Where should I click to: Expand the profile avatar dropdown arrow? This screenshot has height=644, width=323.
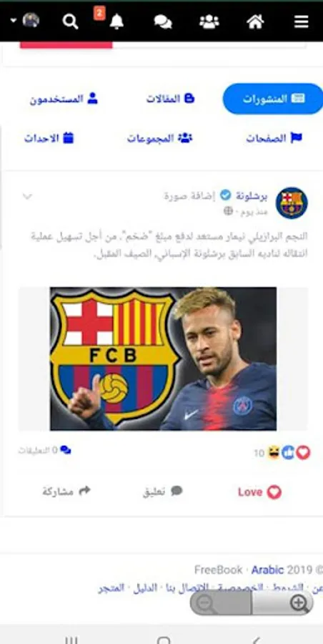point(14,21)
